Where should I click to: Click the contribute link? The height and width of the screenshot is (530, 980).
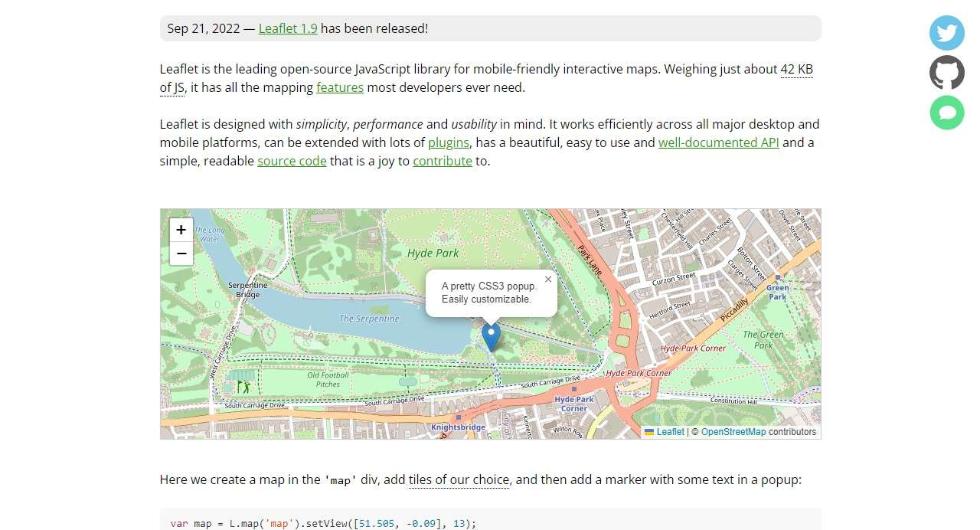point(443,161)
